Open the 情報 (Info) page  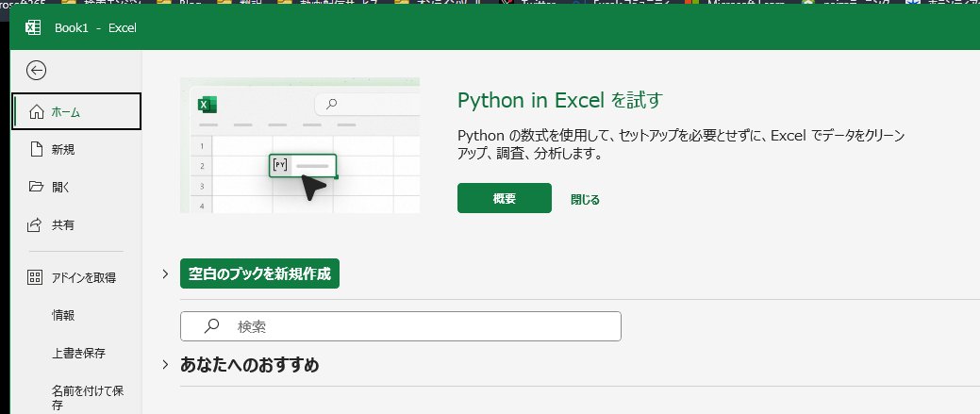[x=76, y=315]
